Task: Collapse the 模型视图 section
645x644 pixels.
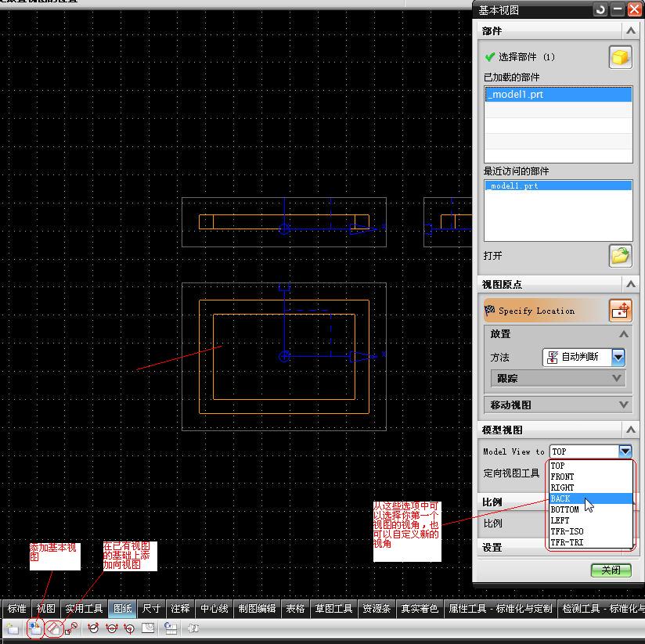Action: (x=630, y=430)
